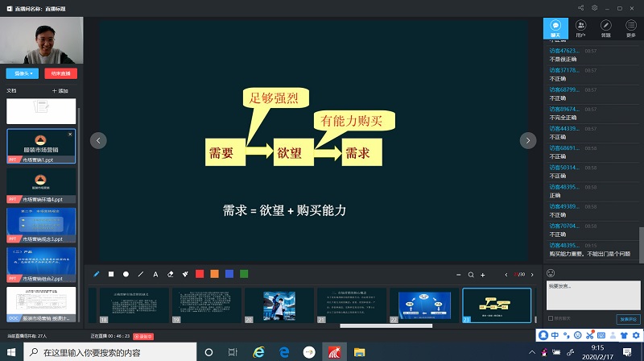Click 添加 to add a document

(60, 91)
